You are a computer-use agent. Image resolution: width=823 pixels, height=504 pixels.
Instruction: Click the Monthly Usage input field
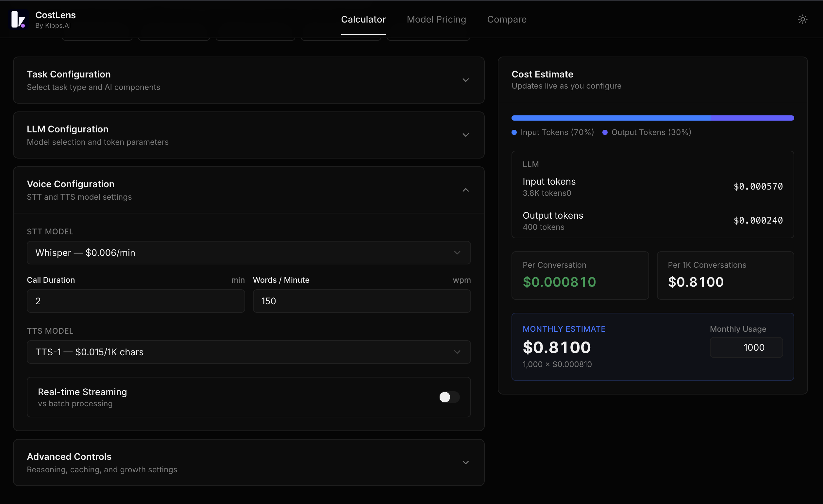[746, 347]
